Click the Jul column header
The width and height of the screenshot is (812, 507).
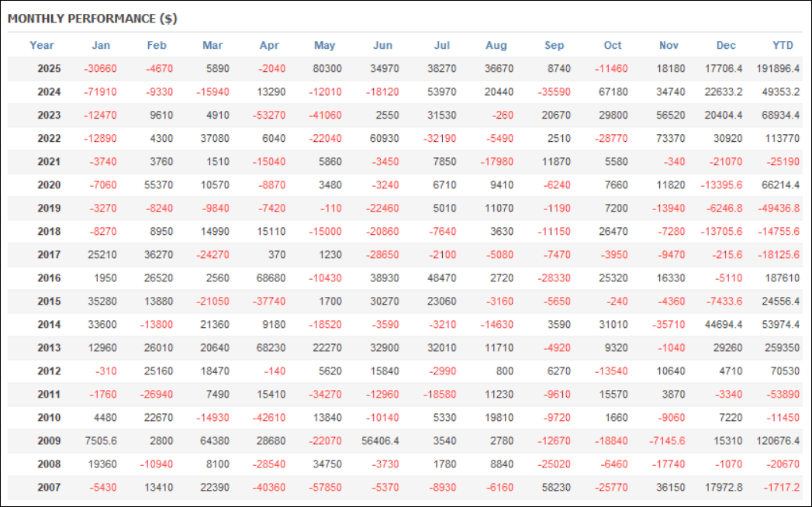click(442, 45)
